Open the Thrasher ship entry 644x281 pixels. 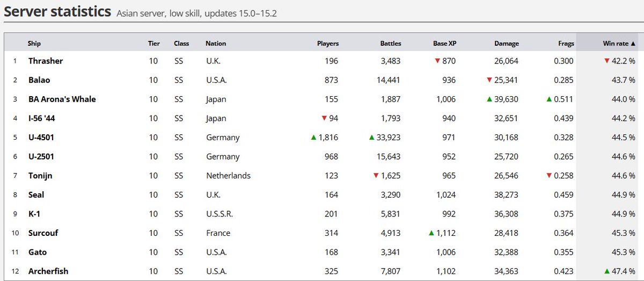coord(46,61)
